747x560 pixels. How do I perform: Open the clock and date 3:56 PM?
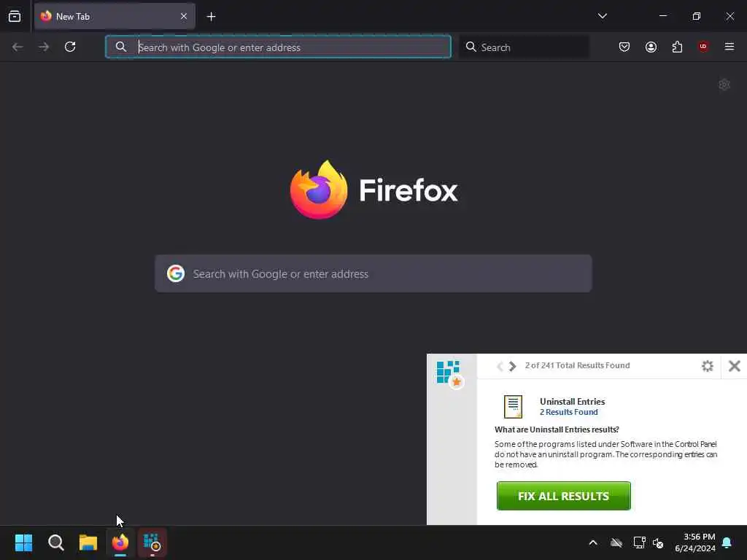coord(695,542)
